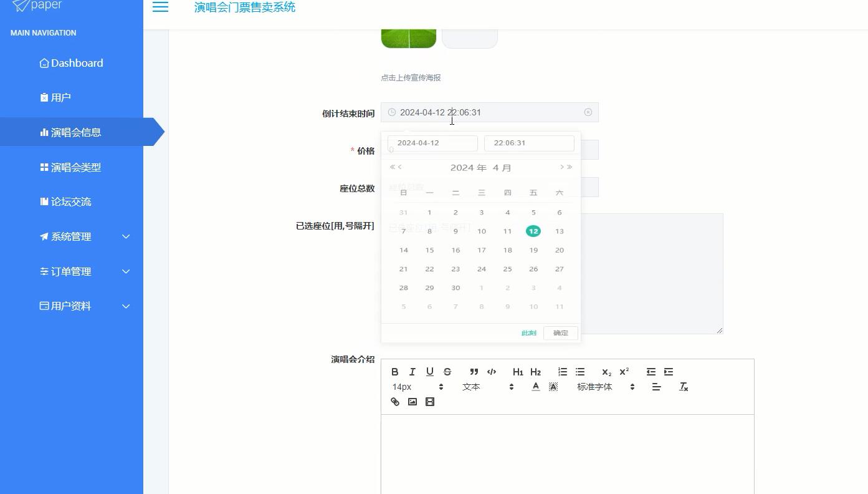
Task: Increase indent in editor
Action: (x=669, y=372)
